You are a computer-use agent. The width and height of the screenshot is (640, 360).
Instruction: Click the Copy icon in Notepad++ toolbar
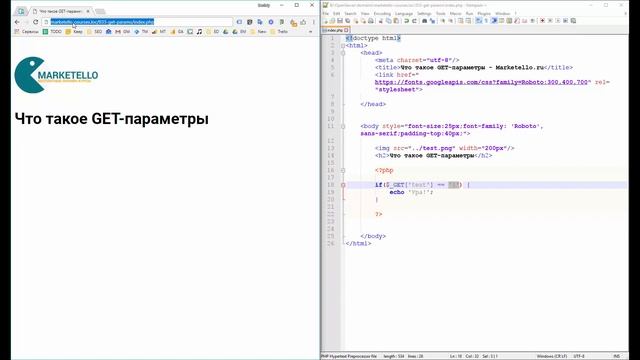click(x=389, y=21)
